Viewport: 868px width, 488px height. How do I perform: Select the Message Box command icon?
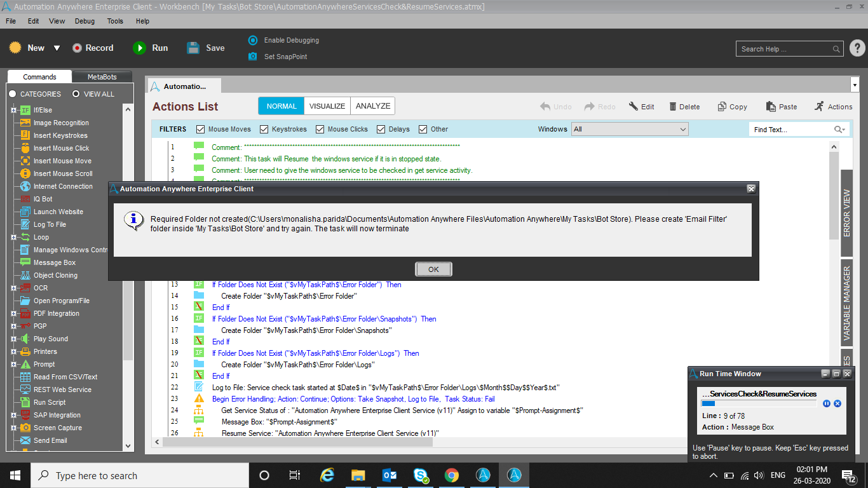(x=25, y=262)
